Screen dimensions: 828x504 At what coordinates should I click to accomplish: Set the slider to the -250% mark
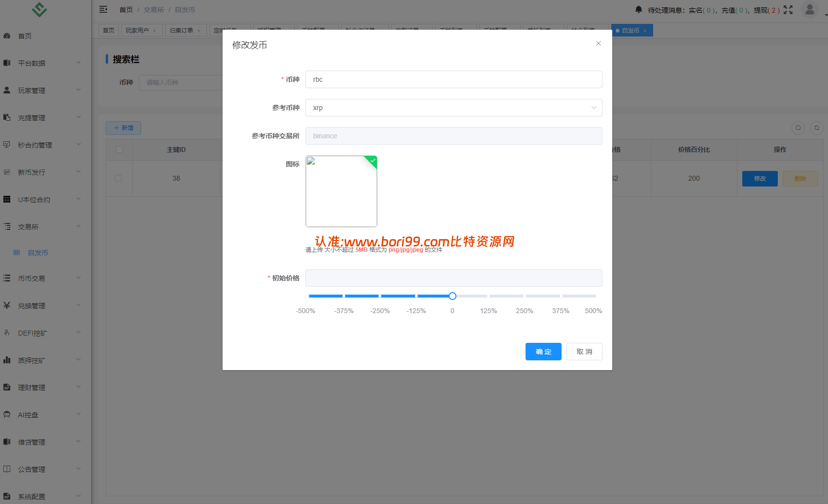(x=380, y=296)
